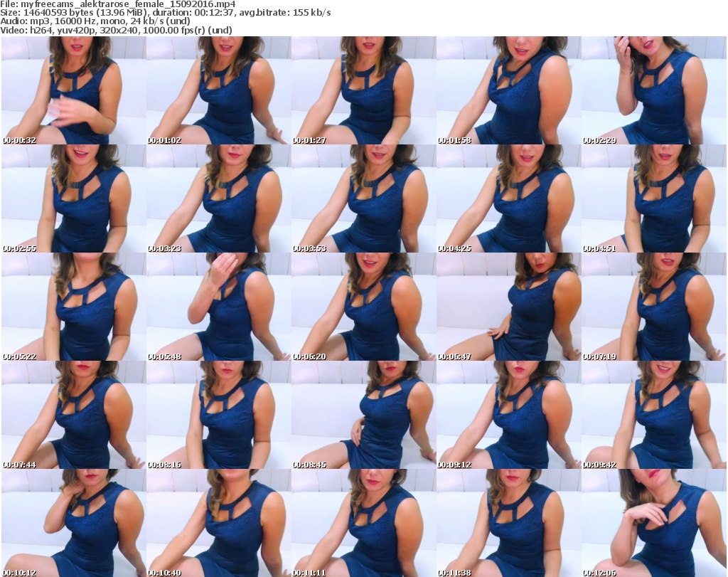
Task: Open the frame at 00:04:51
Action: pyautogui.click(x=653, y=198)
